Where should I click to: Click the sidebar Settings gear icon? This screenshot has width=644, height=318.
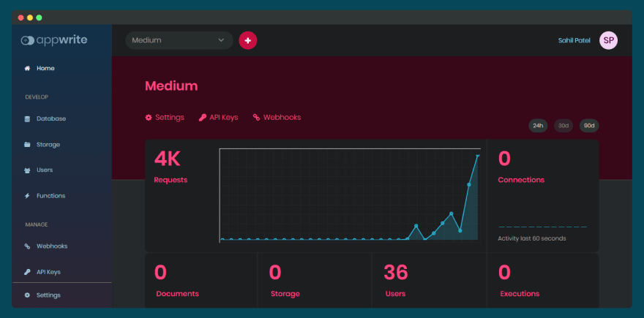pos(27,295)
